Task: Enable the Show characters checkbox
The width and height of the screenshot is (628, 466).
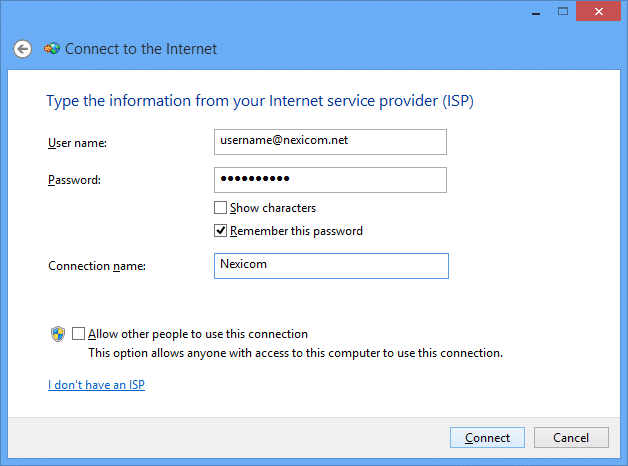Action: click(x=220, y=208)
